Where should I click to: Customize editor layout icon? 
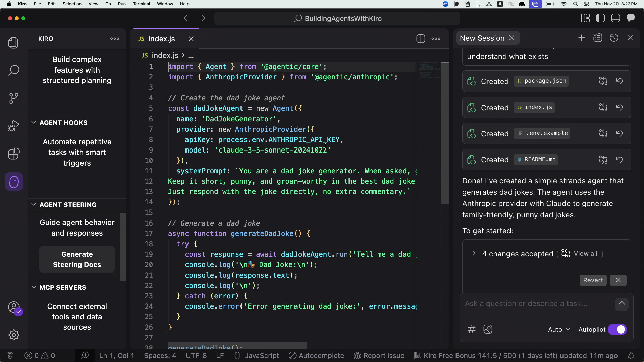(585, 18)
